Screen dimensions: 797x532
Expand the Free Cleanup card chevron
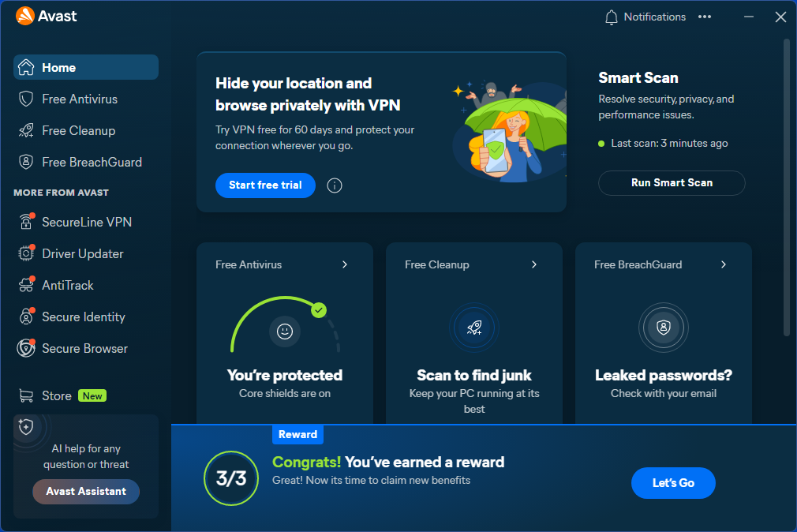[534, 264]
